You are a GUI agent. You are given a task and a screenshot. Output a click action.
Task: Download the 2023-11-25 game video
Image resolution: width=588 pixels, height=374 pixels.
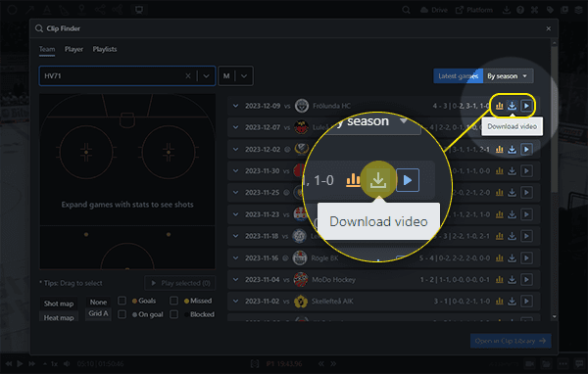[512, 193]
